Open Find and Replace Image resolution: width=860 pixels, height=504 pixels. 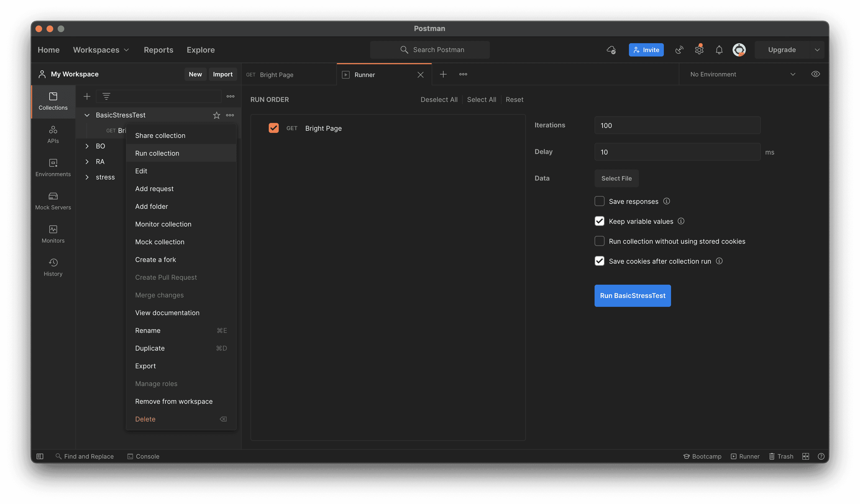[x=84, y=456]
